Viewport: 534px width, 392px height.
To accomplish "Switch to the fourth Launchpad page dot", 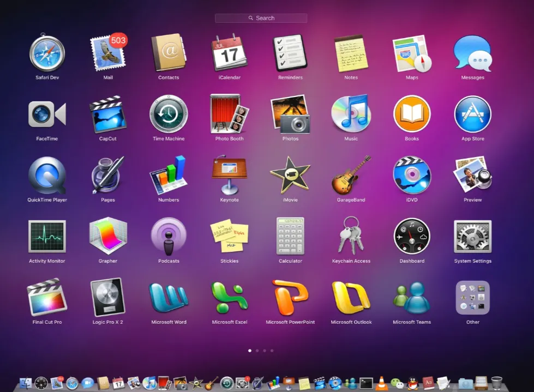I will tap(272, 351).
